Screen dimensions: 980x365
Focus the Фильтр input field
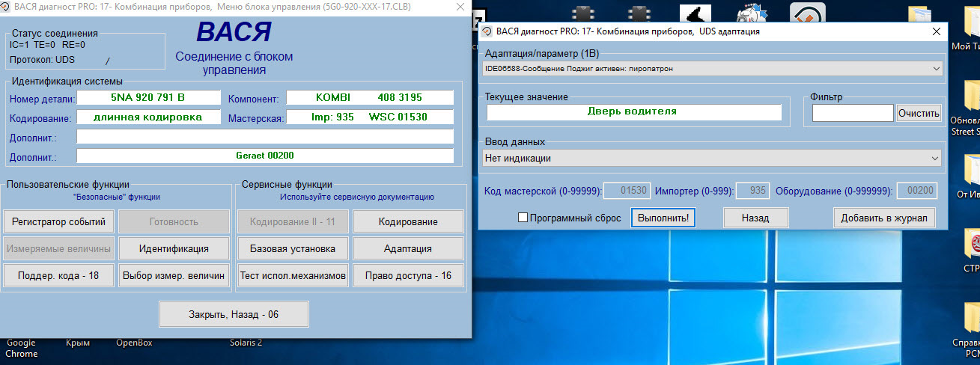pyautogui.click(x=853, y=113)
